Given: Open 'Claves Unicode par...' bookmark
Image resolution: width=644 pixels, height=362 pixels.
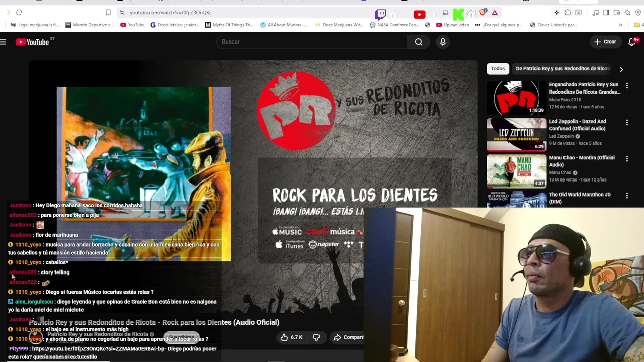Looking at the screenshot, I should (x=553, y=25).
